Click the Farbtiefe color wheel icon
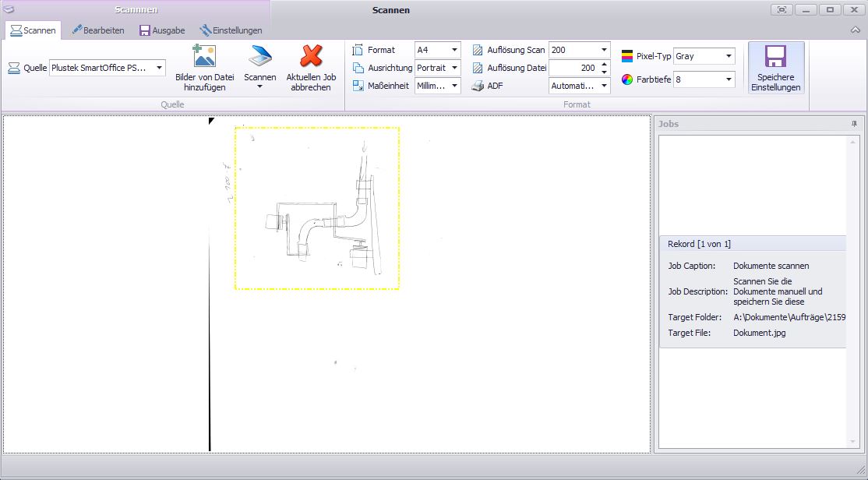This screenshot has height=480, width=868. [627, 79]
